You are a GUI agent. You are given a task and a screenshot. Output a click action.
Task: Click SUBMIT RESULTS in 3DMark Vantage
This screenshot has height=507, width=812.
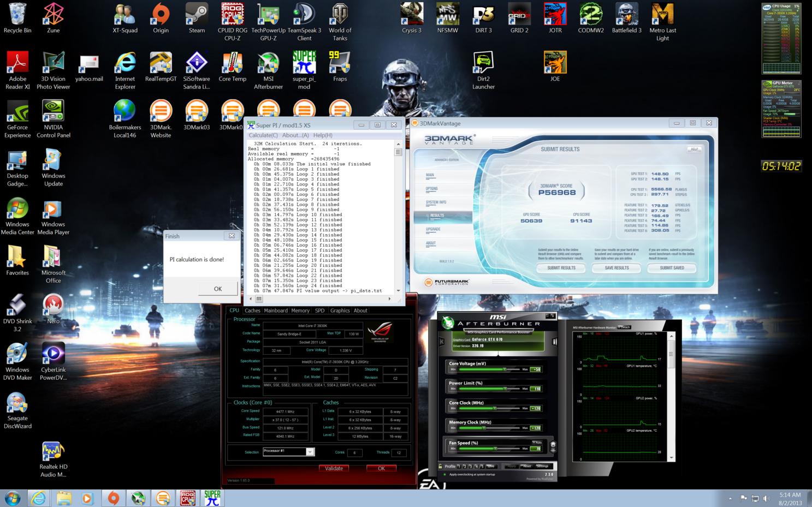click(561, 268)
